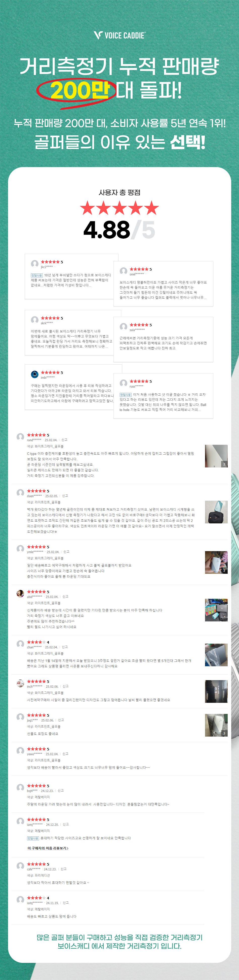Click the Voice Caddie logo at top
This screenshot has width=239, height=980.
tap(119, 35)
